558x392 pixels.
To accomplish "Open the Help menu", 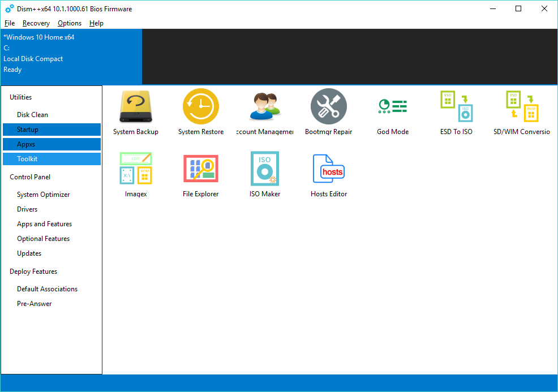I will (96, 23).
